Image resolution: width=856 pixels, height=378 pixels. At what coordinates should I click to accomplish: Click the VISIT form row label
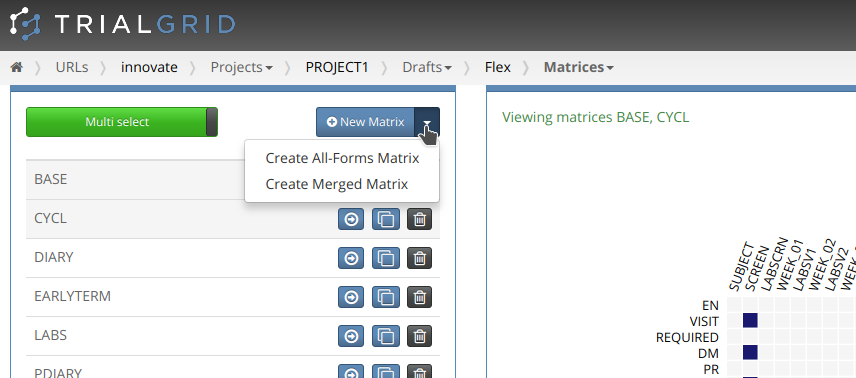(704, 322)
